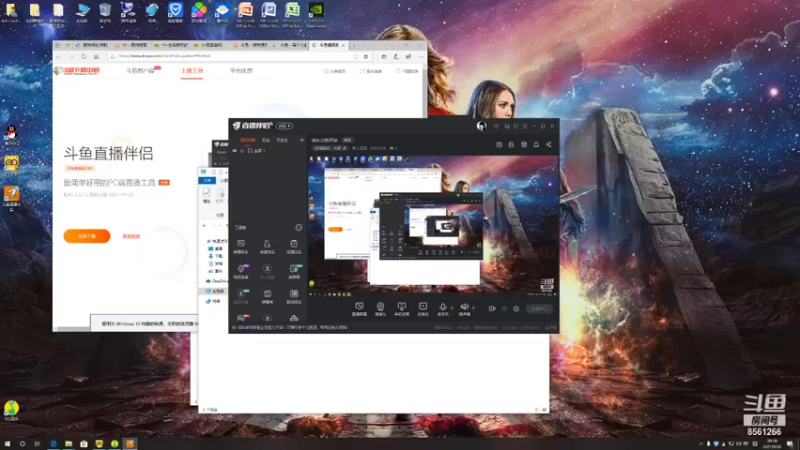Viewport: 800px width, 450px height.
Task: Open Microsoft Edge from taskbar
Action: (53, 444)
